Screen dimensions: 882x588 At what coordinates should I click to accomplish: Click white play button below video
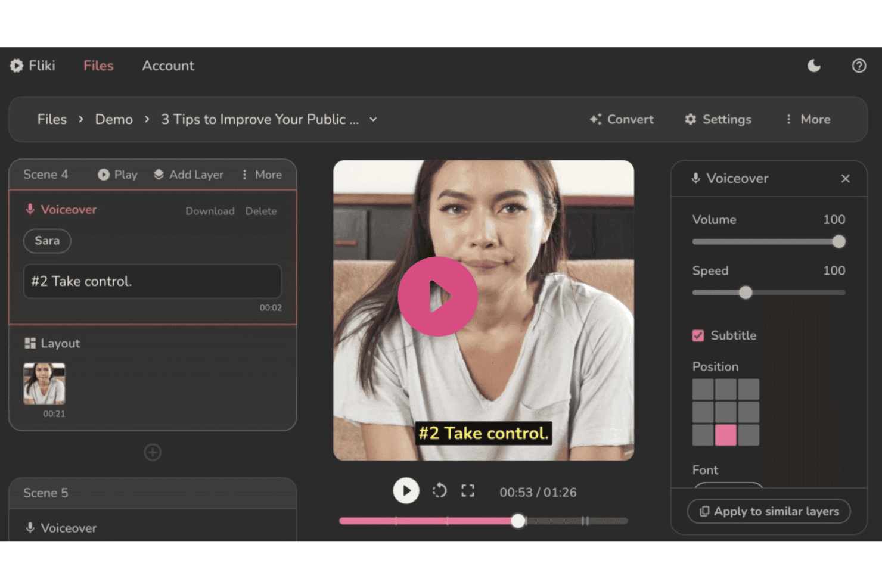point(406,491)
